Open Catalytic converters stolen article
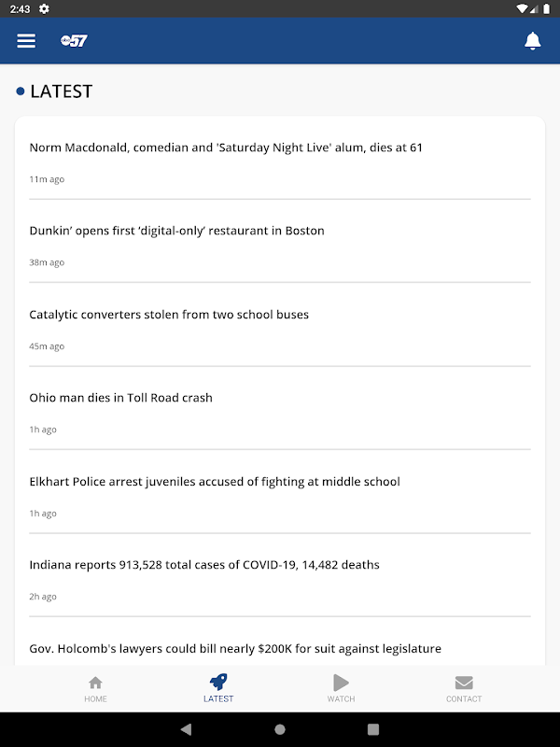 tap(169, 315)
